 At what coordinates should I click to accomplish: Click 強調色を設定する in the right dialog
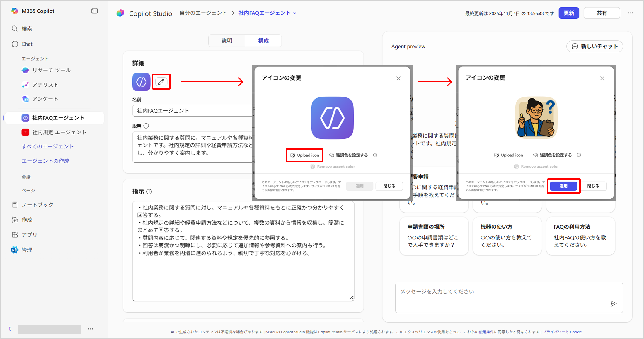556,155
